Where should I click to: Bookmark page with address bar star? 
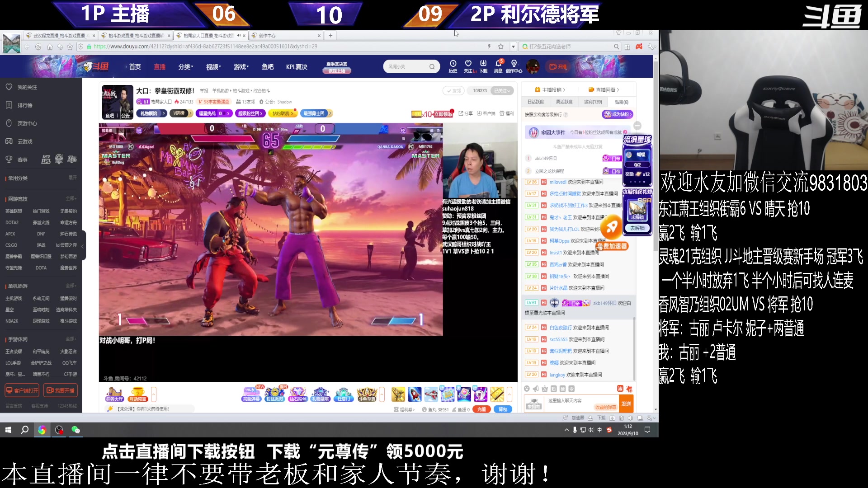[x=501, y=47]
